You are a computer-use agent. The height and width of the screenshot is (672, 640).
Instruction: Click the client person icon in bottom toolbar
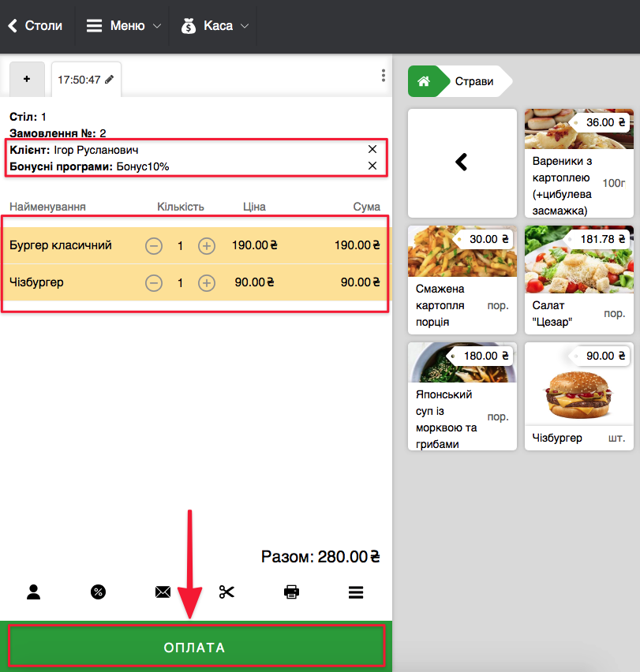(33, 592)
